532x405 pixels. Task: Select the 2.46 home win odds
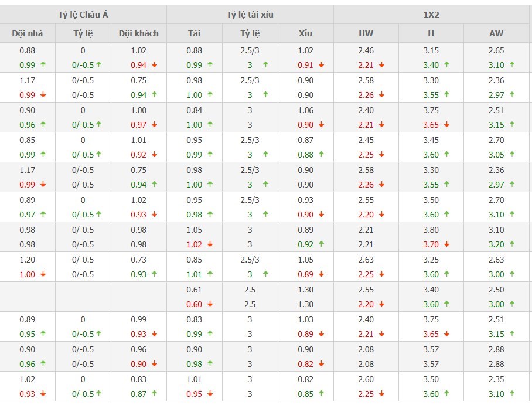tap(366, 50)
